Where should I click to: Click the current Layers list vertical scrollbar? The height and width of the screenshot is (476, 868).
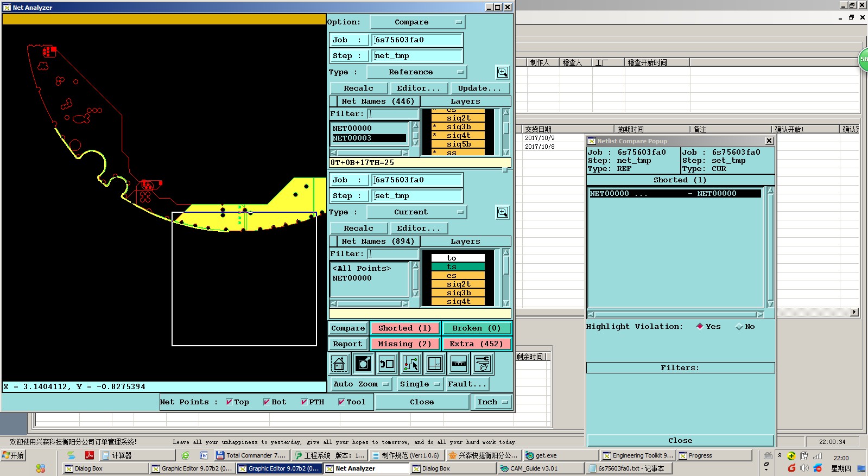[506, 277]
